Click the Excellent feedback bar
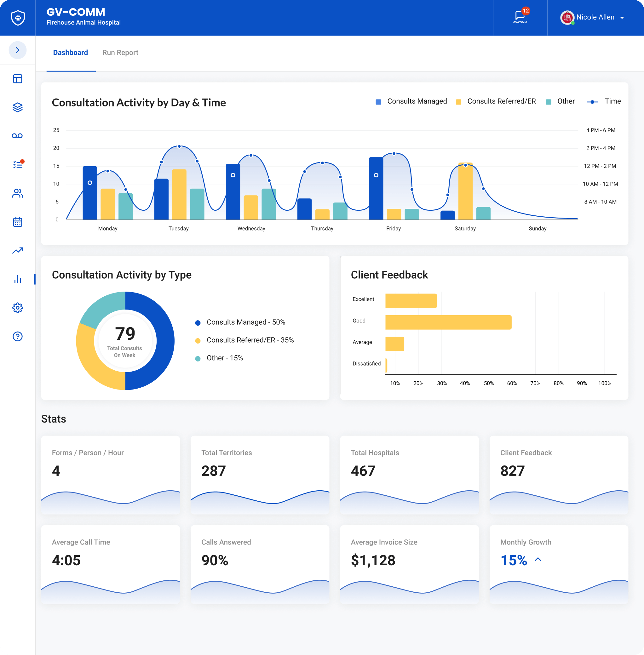The width and height of the screenshot is (644, 655). (x=411, y=301)
